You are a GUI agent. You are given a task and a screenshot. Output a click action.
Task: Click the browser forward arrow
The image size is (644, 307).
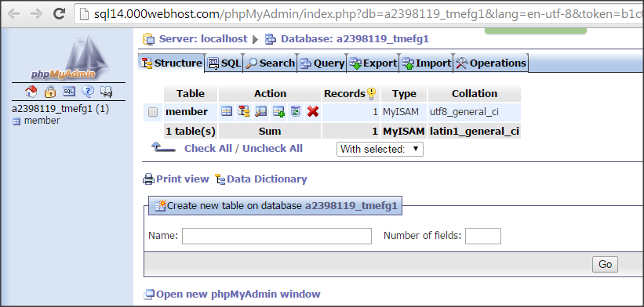point(37,13)
